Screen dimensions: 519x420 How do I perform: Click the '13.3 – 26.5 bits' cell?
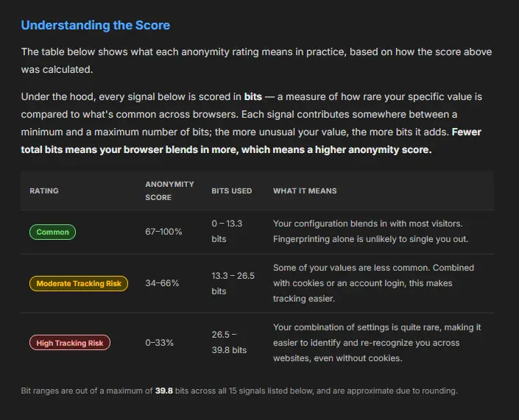tap(233, 283)
